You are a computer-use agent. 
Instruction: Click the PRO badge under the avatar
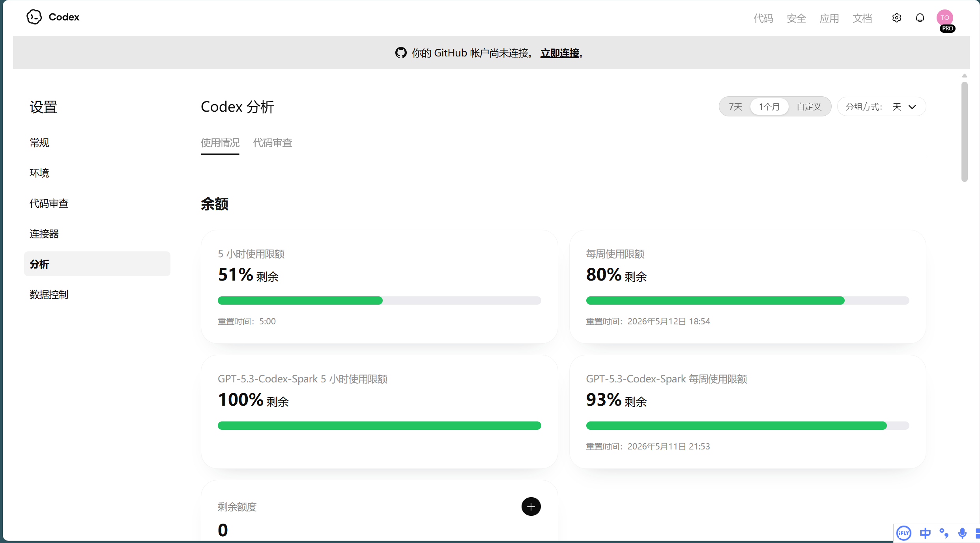point(948,28)
